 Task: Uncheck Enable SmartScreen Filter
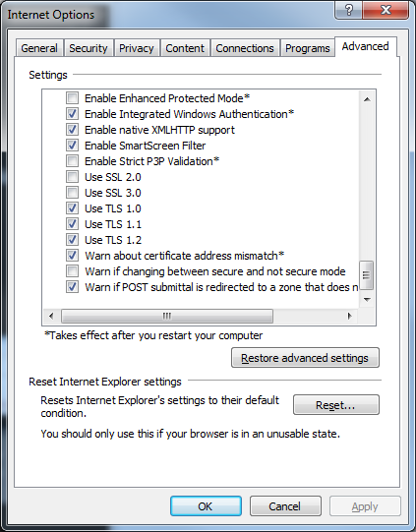72,146
